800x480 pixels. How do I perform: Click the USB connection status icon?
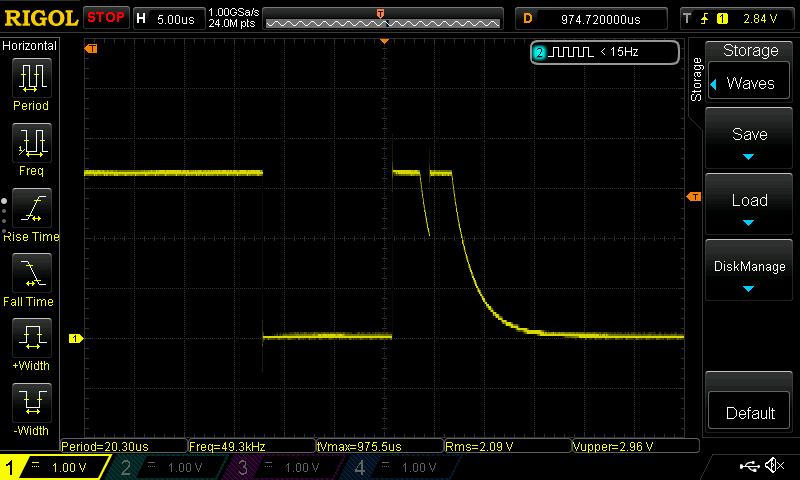tap(749, 466)
